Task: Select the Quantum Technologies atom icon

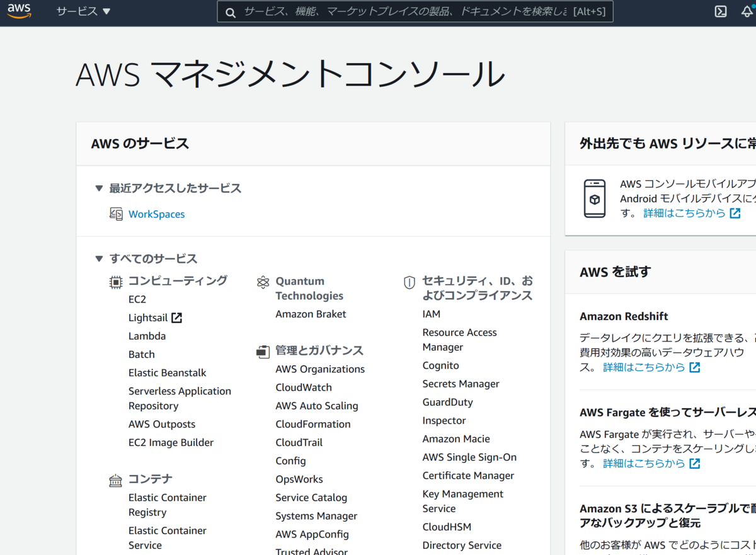Action: (263, 282)
